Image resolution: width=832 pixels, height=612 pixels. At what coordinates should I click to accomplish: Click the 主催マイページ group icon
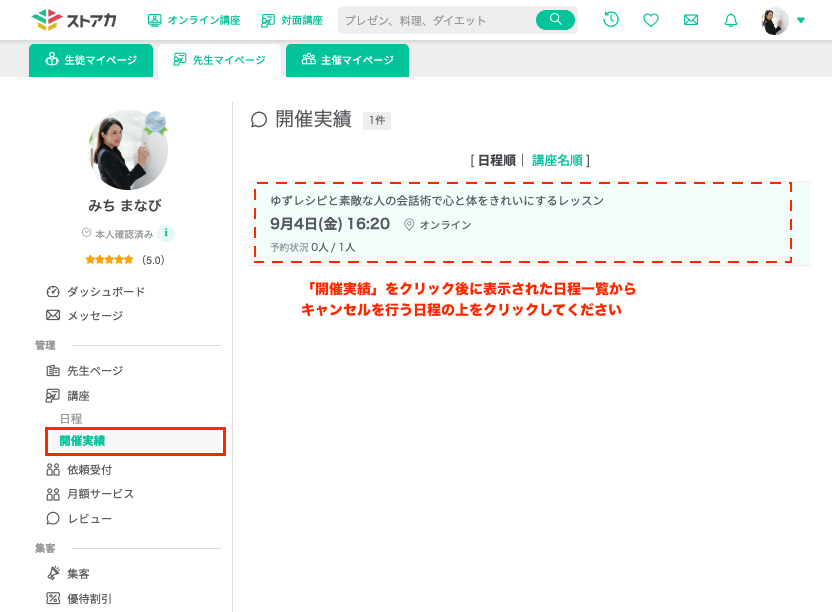(x=309, y=59)
